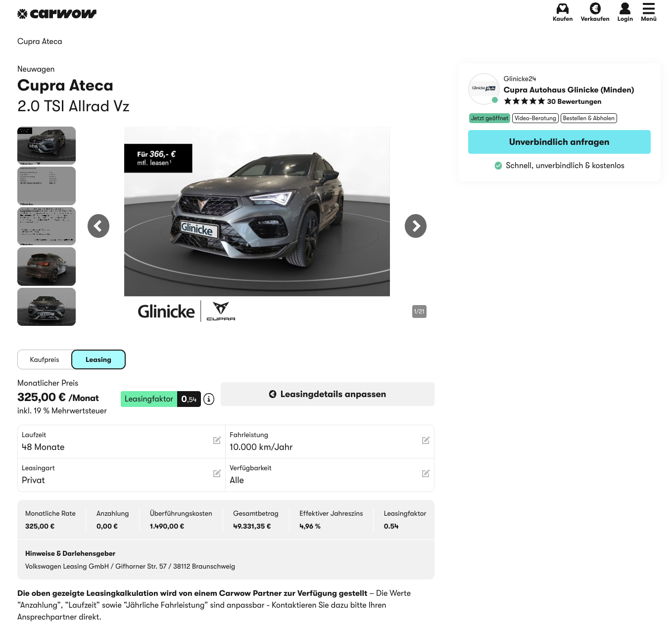672x625 pixels.
Task: Select the first car thumbnail
Action: [47, 145]
